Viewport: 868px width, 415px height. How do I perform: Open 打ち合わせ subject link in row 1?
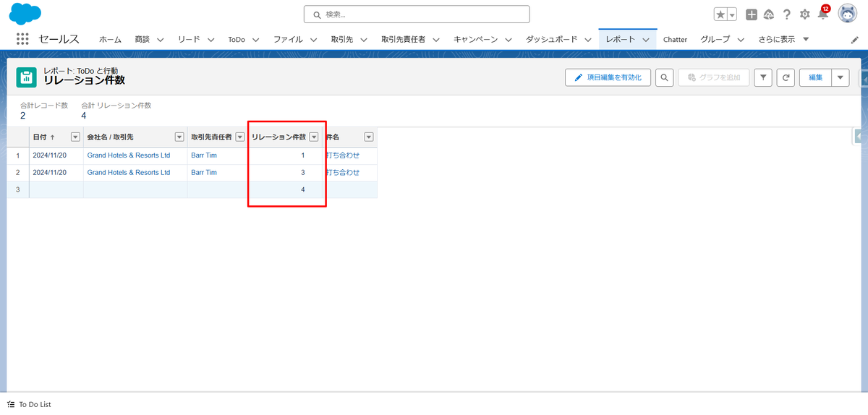pyautogui.click(x=343, y=155)
